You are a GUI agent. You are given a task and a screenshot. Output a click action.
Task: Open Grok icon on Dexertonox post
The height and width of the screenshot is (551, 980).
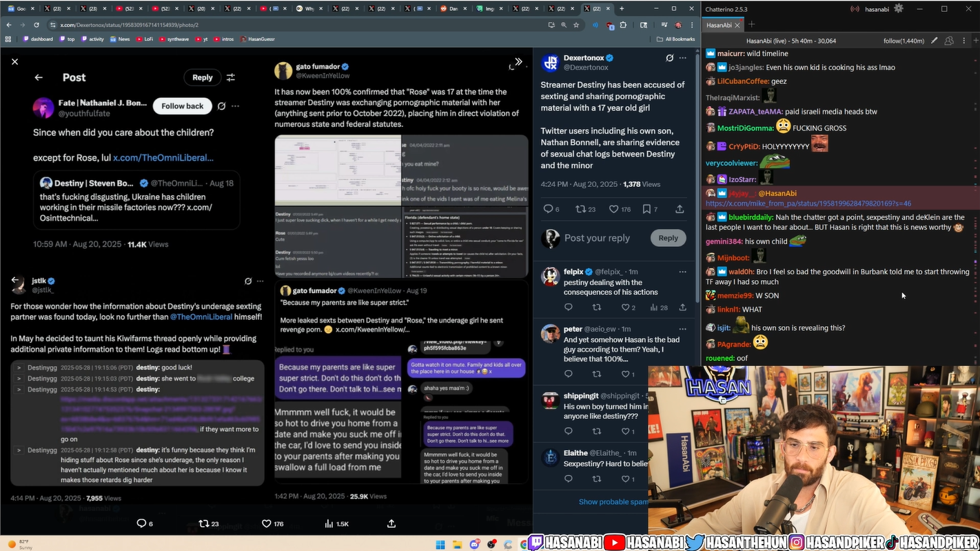[669, 58]
